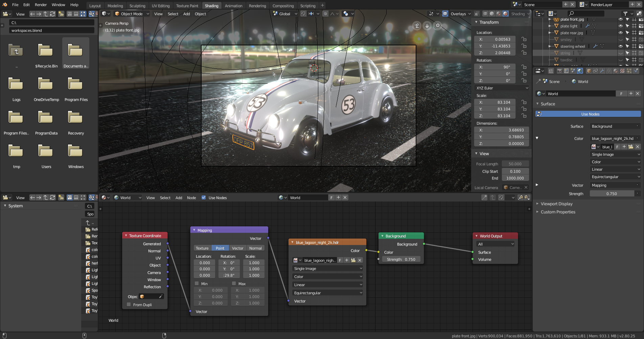Click the Use Nodes button in Surface panel

coord(590,114)
